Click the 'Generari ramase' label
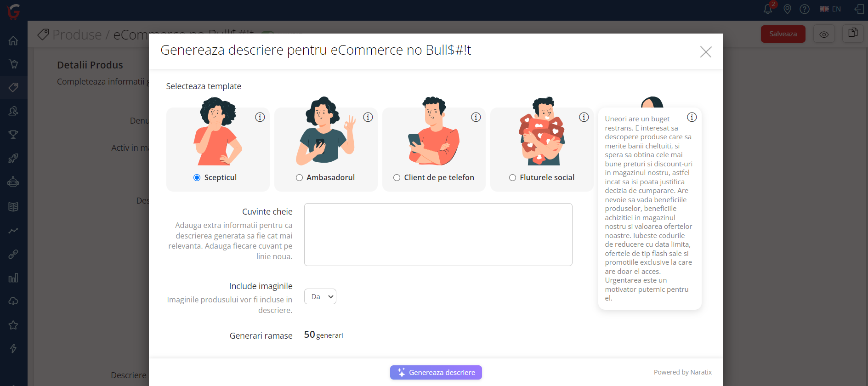The width and height of the screenshot is (868, 386). pos(261,336)
